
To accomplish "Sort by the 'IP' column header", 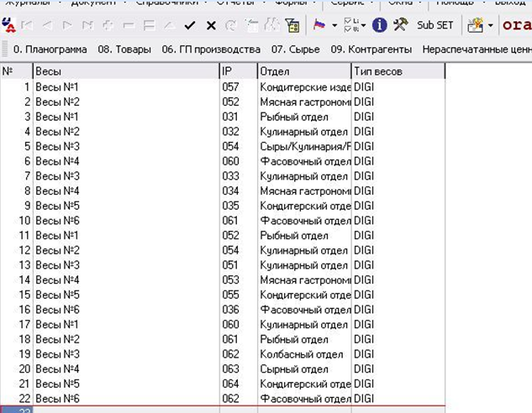I will point(239,71).
